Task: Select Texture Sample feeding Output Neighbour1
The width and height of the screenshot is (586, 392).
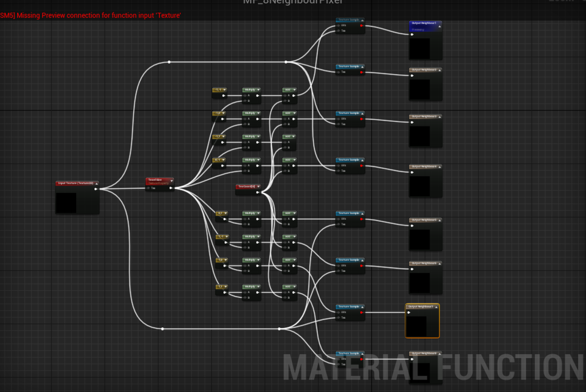Action: tap(350, 25)
